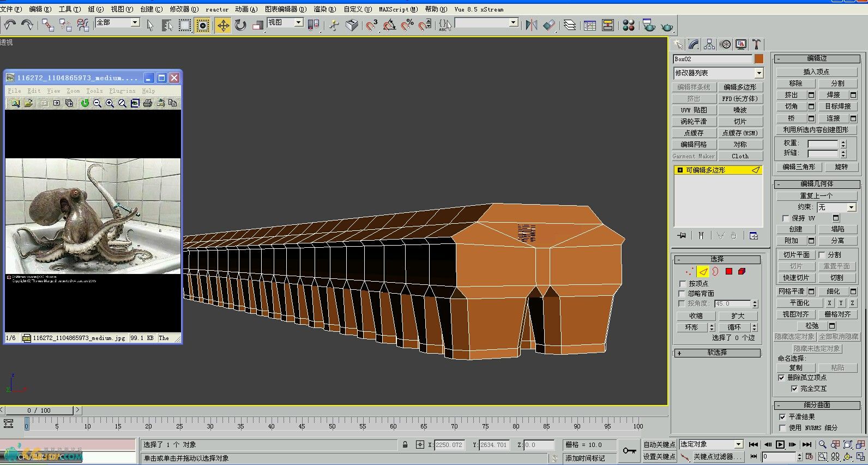
Task: Select the Scale tool
Action: click(258, 25)
